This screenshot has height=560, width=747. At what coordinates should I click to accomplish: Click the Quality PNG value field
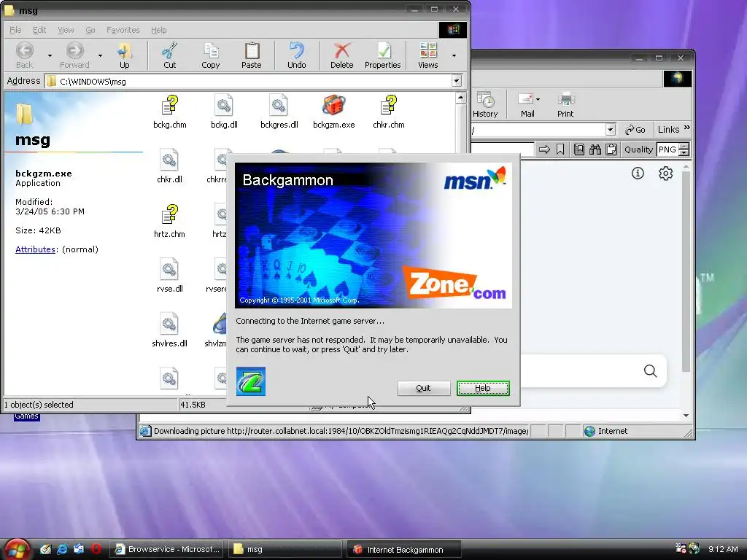pos(667,149)
